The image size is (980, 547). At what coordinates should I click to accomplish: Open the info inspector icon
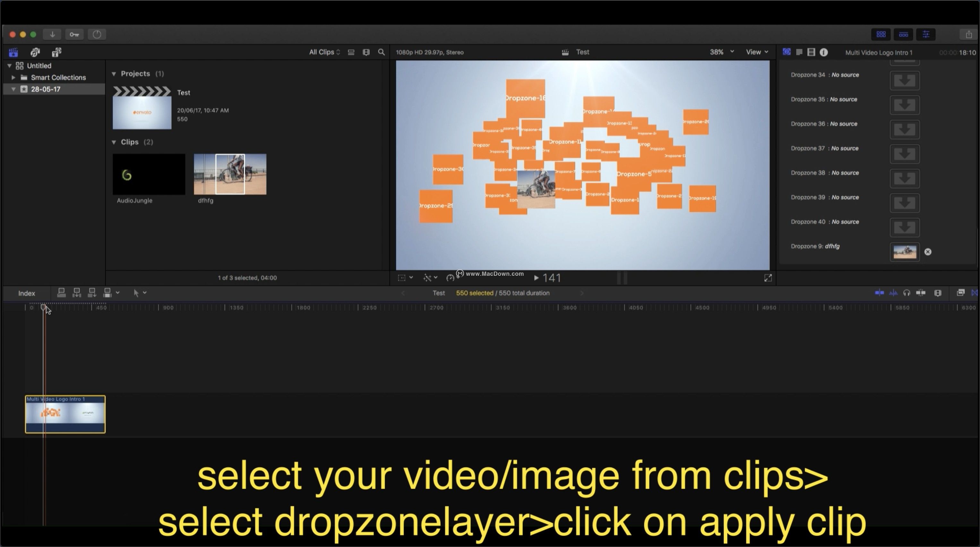pyautogui.click(x=824, y=52)
